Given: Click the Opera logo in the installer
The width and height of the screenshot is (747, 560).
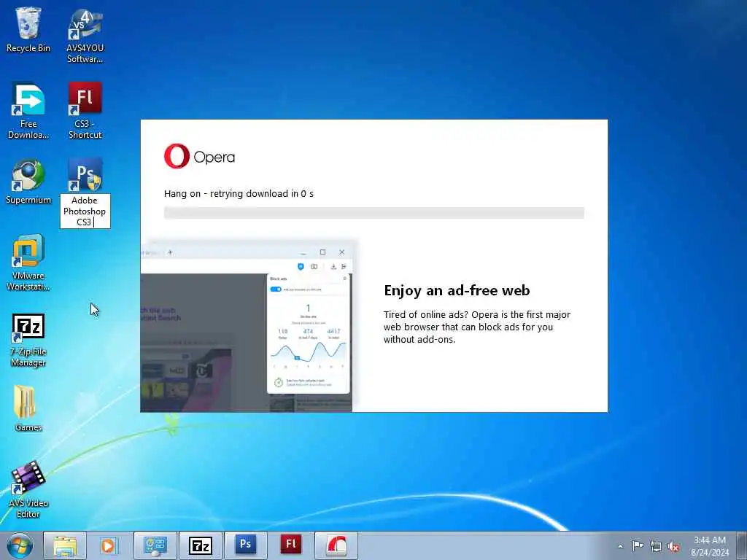Looking at the screenshot, I should (x=199, y=156).
